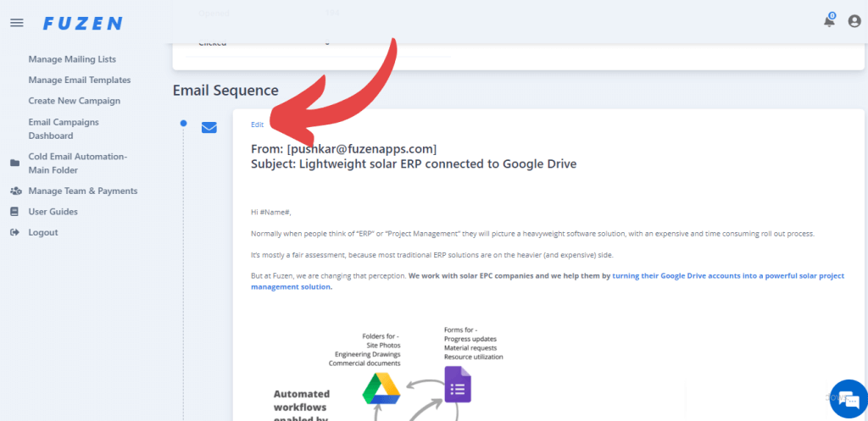868x421 pixels.
Task: Open the hamburger menu icon
Action: point(17,23)
